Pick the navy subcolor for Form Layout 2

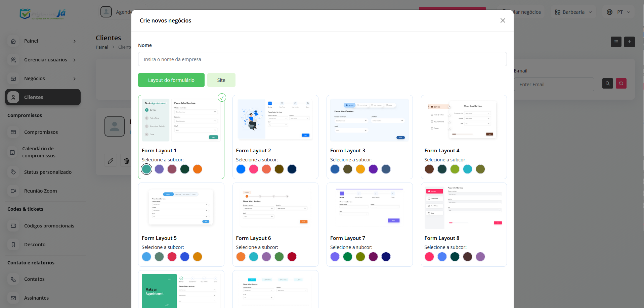click(x=292, y=169)
